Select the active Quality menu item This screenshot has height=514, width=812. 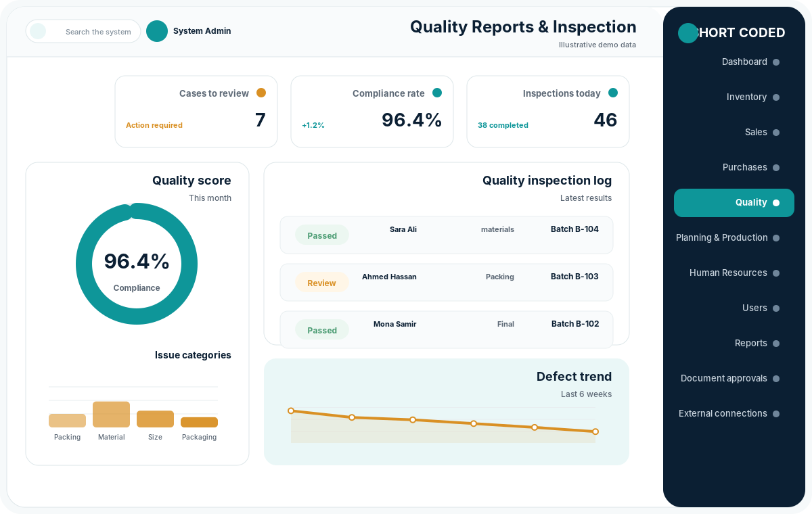(x=734, y=202)
